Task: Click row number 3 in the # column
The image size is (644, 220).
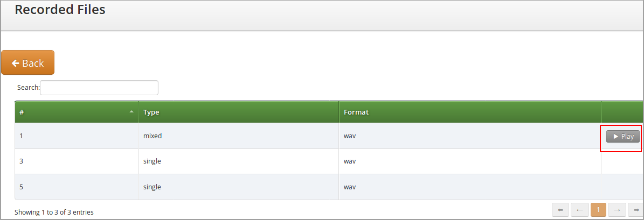Action: coord(22,161)
